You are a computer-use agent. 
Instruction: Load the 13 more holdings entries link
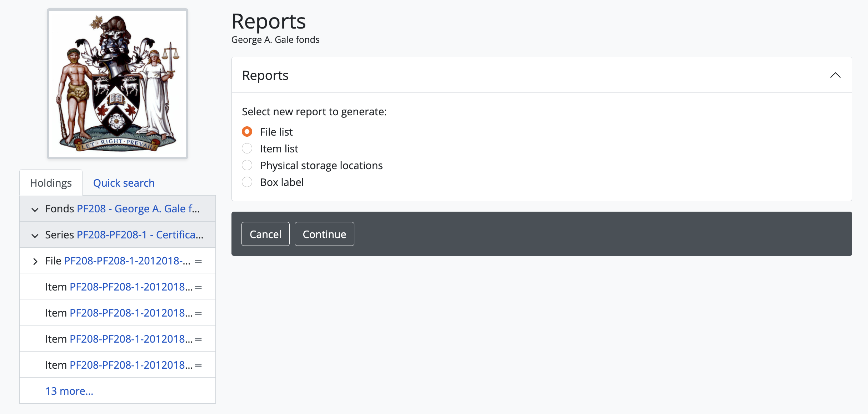click(x=69, y=391)
